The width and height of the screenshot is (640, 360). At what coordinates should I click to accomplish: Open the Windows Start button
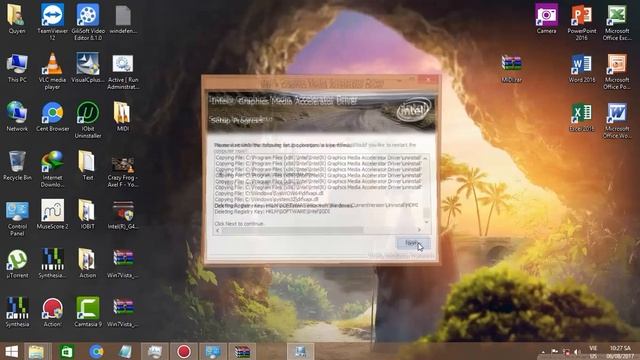[11, 351]
